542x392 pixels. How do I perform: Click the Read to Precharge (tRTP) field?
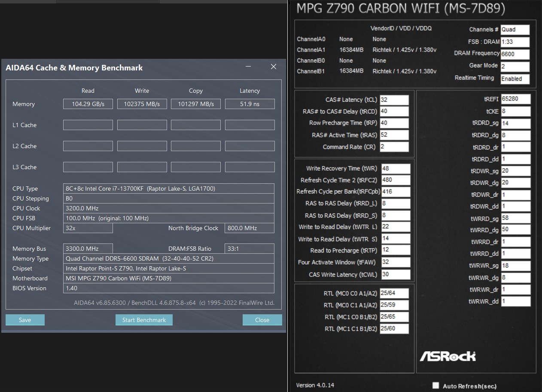point(396,250)
